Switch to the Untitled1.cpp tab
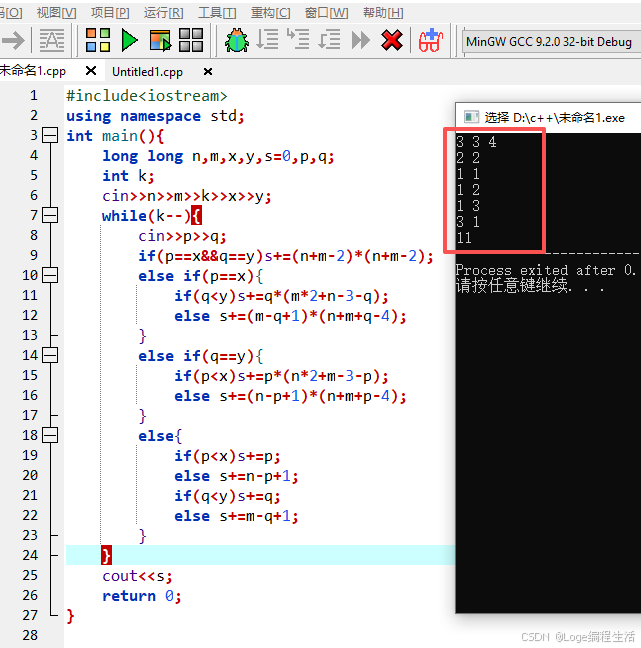 click(147, 72)
